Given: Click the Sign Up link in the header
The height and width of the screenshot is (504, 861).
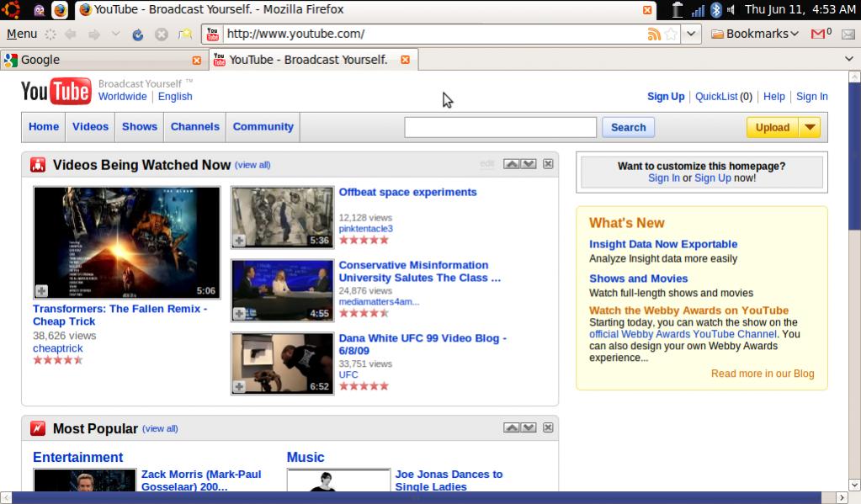Looking at the screenshot, I should [666, 97].
